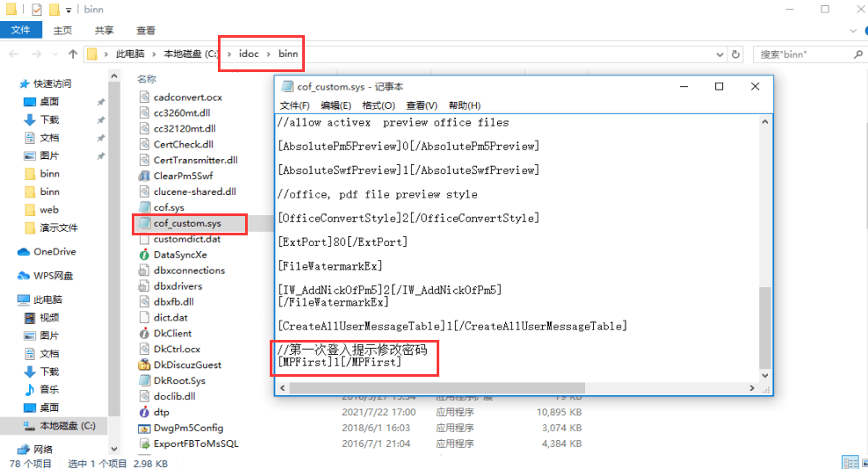Click the ClearPm5Swf program icon
This screenshot has width=868, height=469.
(146, 176)
